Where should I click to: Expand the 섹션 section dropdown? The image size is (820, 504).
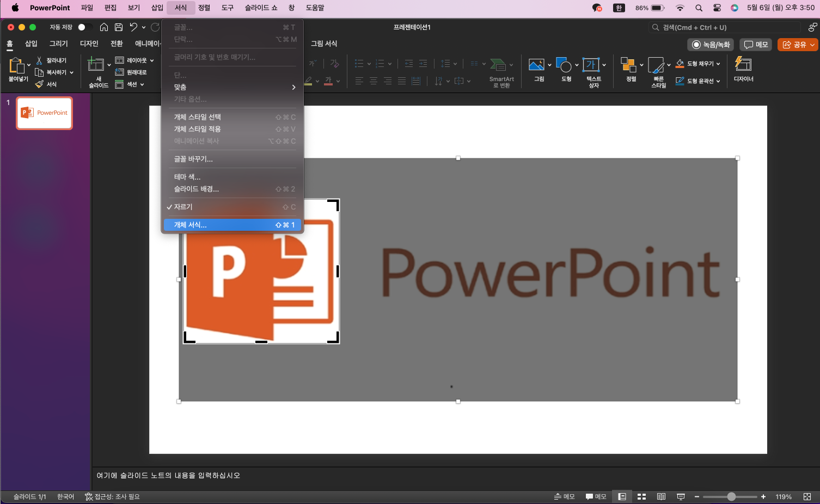pyautogui.click(x=142, y=84)
